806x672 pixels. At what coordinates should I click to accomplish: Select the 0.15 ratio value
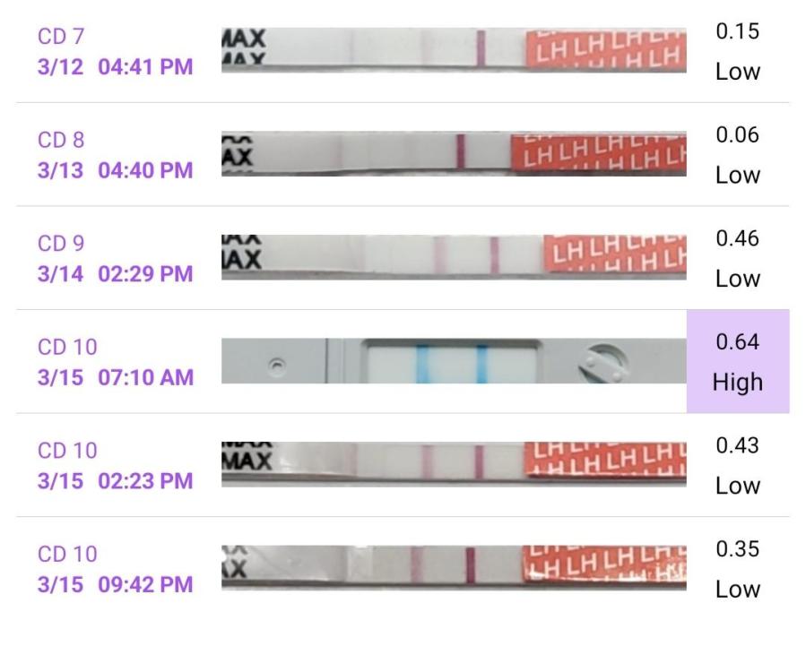737,31
